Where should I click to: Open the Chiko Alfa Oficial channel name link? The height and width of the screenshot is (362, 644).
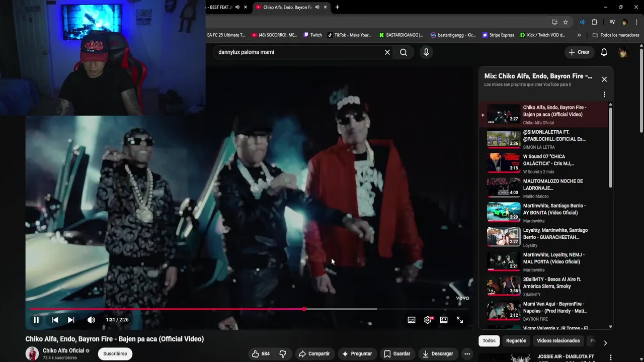coord(63,351)
